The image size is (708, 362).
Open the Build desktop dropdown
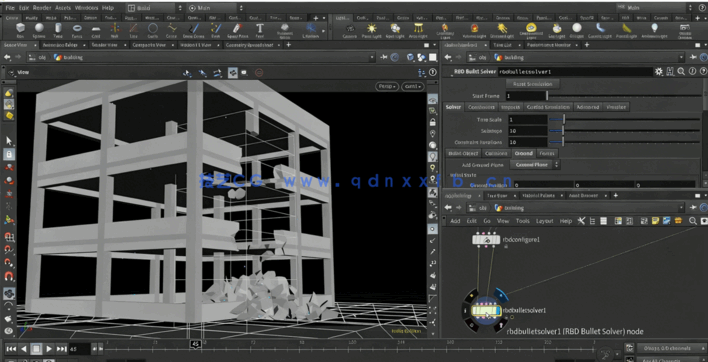[154, 8]
